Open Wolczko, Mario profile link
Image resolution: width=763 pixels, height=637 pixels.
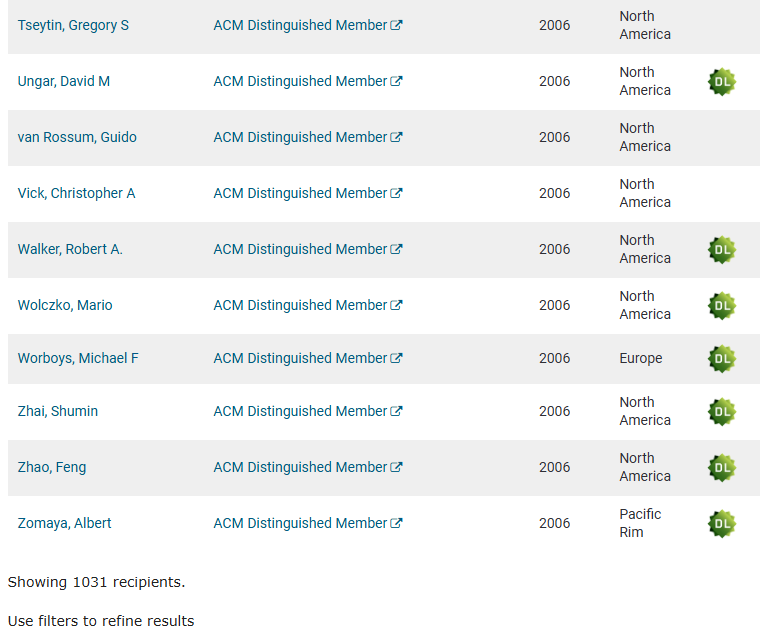(65, 305)
